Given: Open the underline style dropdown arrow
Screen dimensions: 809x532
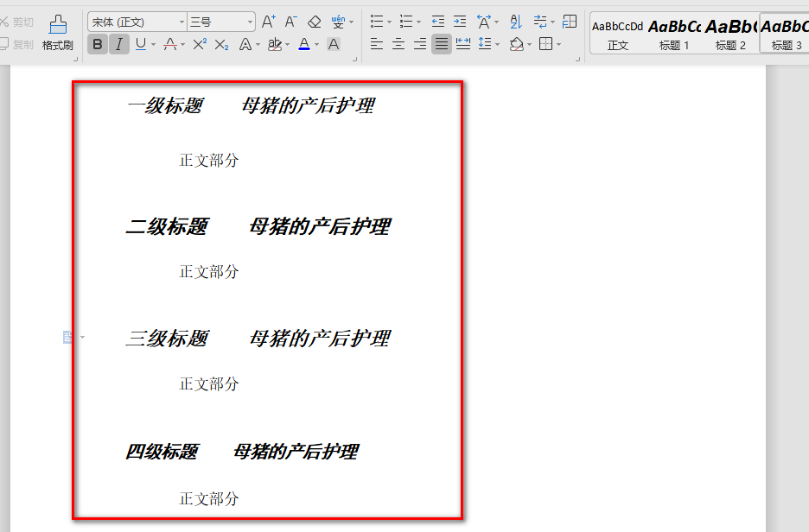Looking at the screenshot, I should pyautogui.click(x=153, y=44).
